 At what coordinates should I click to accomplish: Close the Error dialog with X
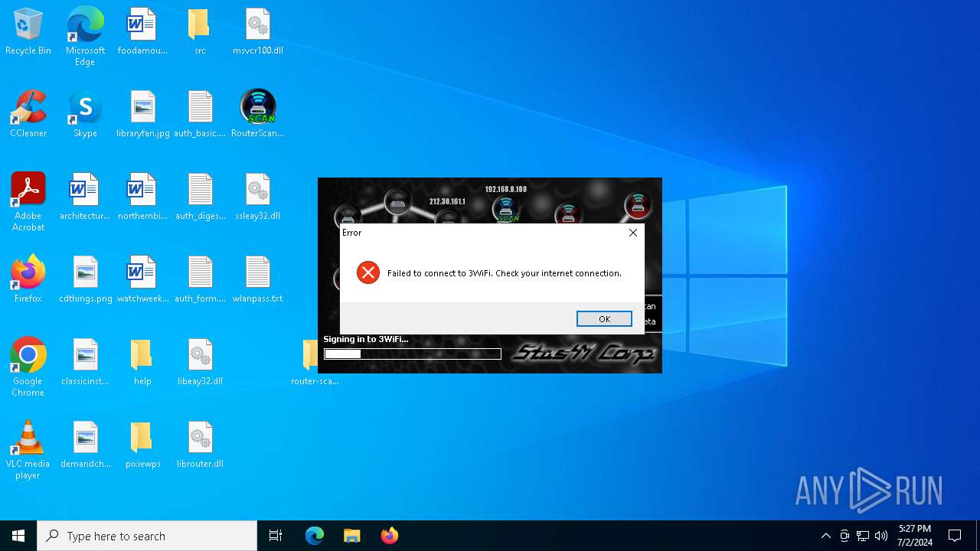[633, 233]
